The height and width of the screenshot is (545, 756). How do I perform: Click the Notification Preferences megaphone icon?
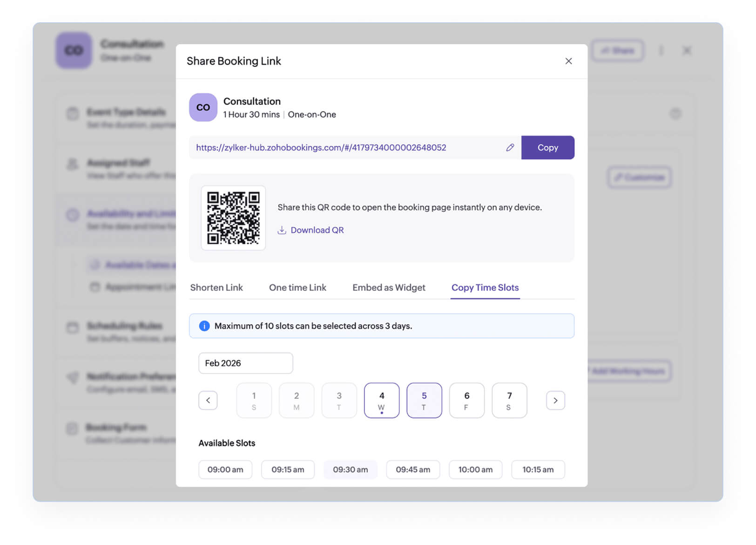tap(72, 378)
